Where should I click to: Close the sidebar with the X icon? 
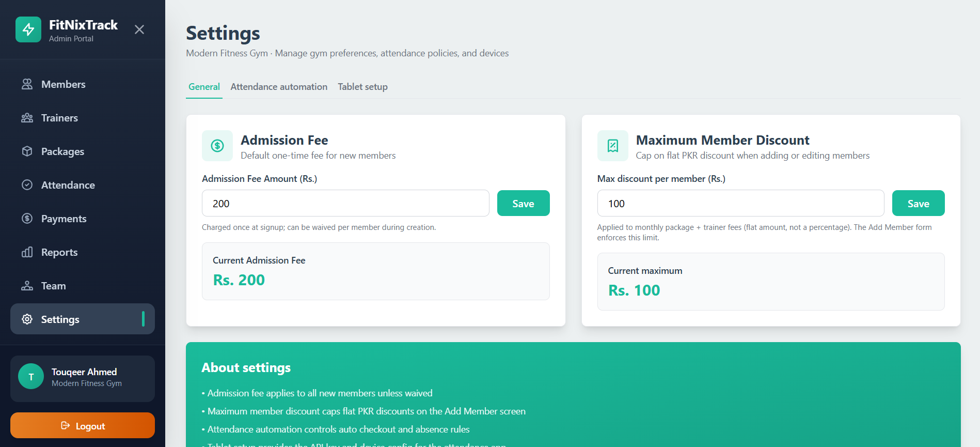(x=139, y=29)
